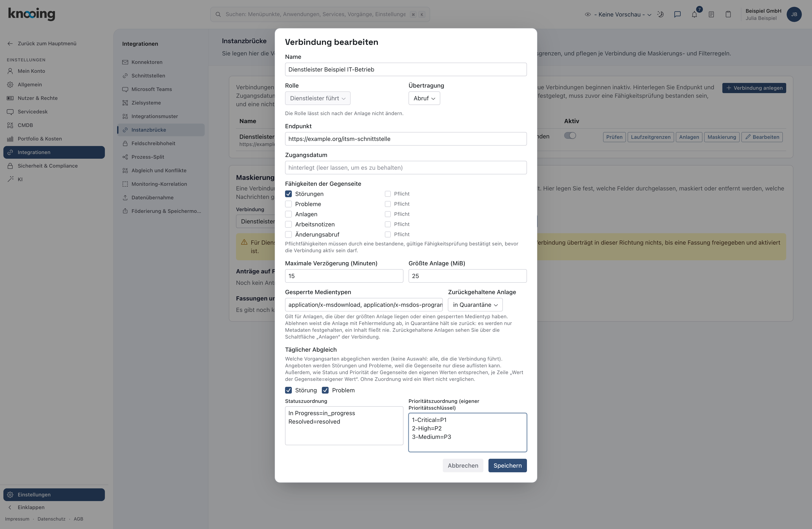Click the Konnektoren envelope icon
Viewport: 812px width, 529px height.
coord(125,62)
